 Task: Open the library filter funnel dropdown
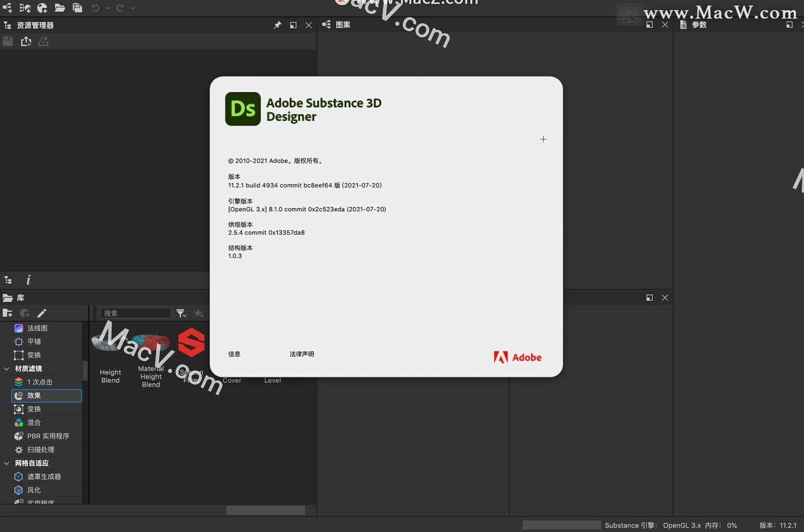[181, 313]
